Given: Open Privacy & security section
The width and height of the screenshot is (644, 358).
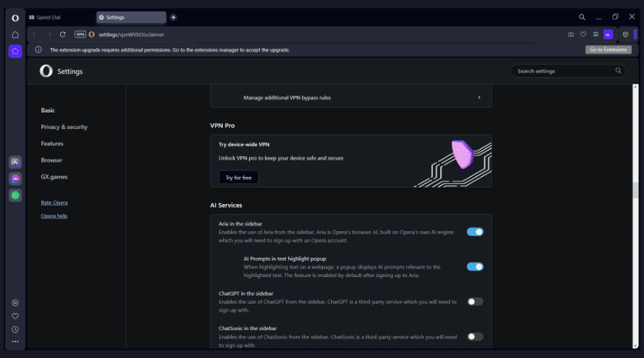Looking at the screenshot, I should [64, 127].
